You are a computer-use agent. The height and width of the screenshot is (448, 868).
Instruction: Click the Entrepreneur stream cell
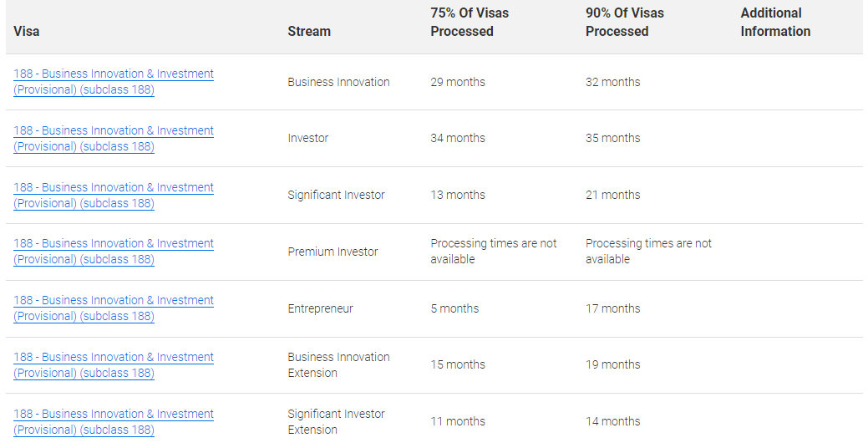coord(320,308)
